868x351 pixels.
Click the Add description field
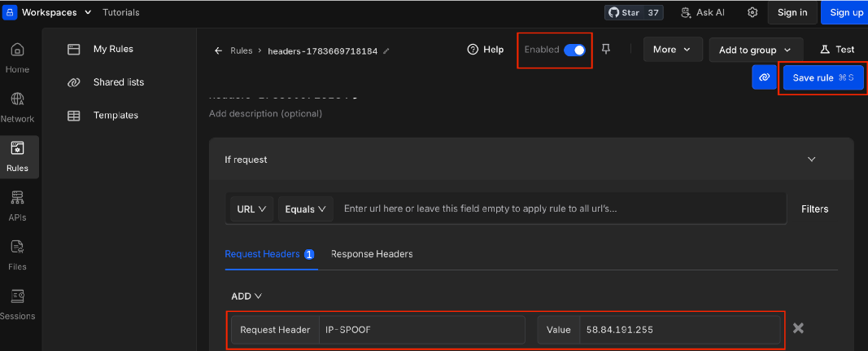tap(266, 114)
